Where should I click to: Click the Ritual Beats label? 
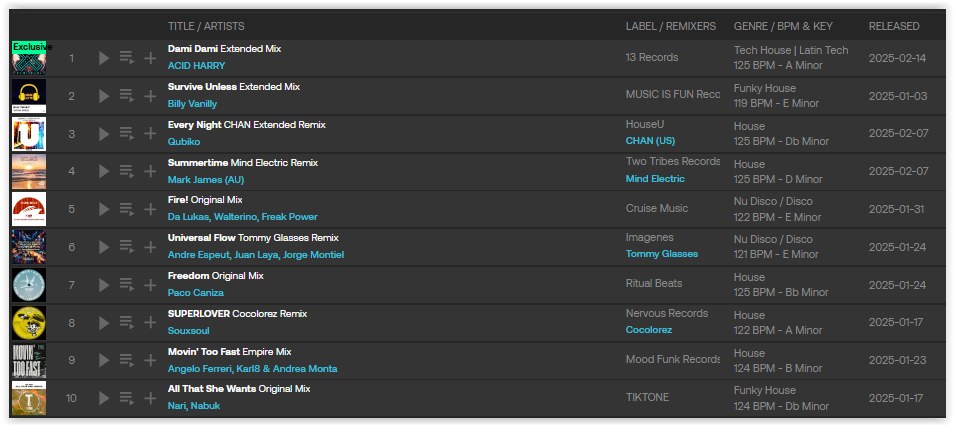pyautogui.click(x=653, y=284)
